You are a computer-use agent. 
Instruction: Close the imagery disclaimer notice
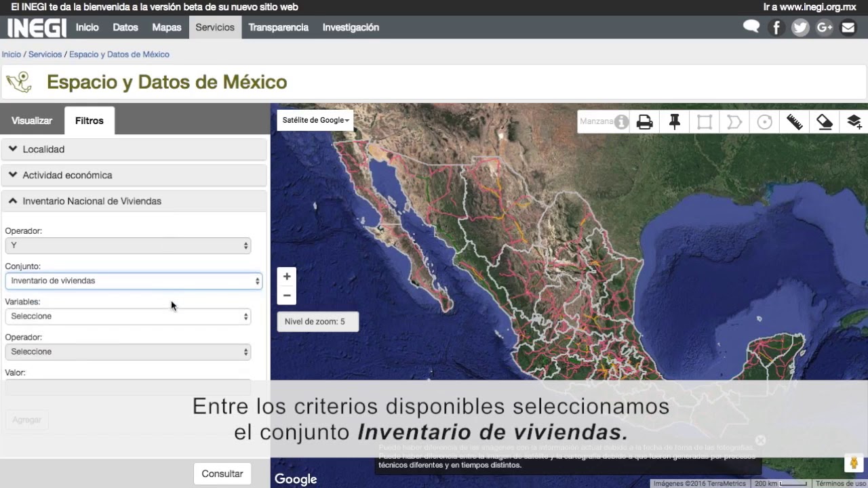tap(760, 440)
